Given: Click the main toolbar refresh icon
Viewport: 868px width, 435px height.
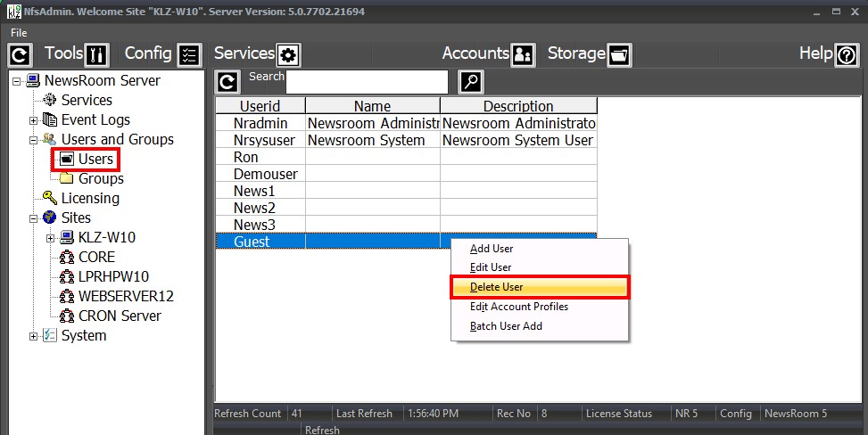Looking at the screenshot, I should click(x=21, y=54).
